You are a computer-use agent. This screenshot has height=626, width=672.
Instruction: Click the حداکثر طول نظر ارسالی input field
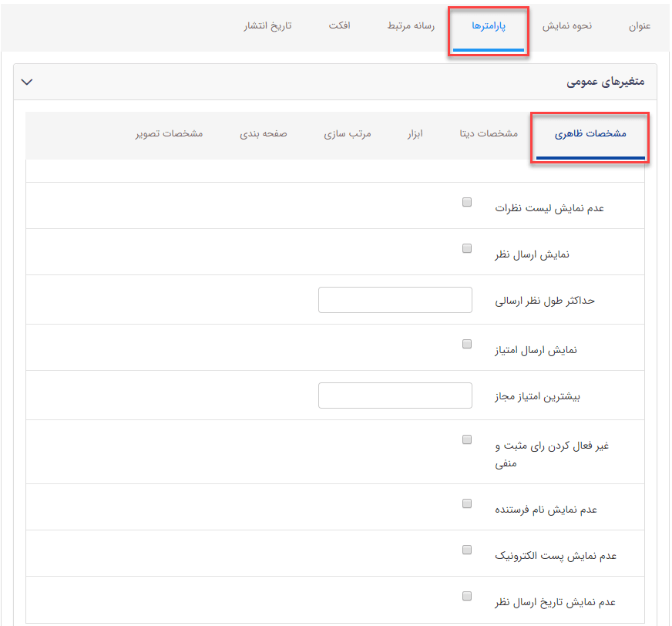click(x=395, y=300)
